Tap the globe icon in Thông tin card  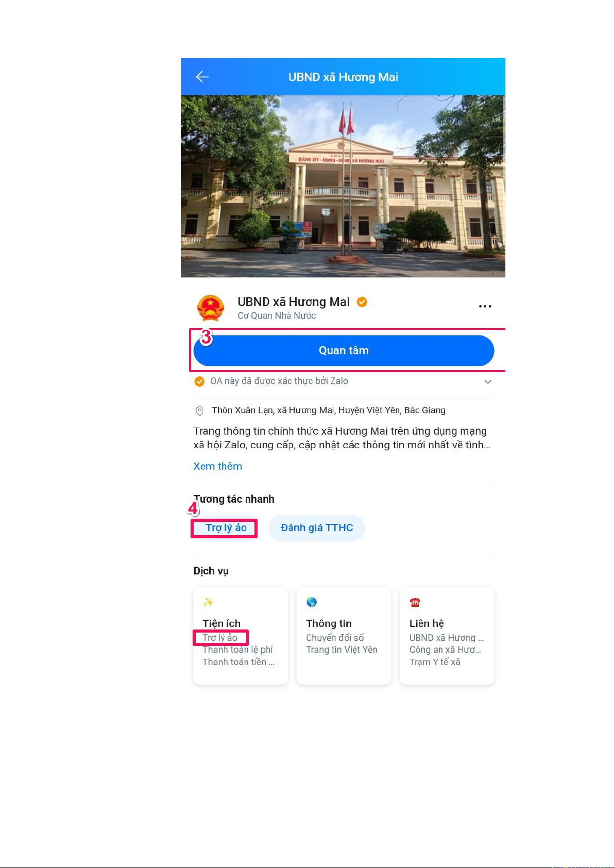click(312, 602)
